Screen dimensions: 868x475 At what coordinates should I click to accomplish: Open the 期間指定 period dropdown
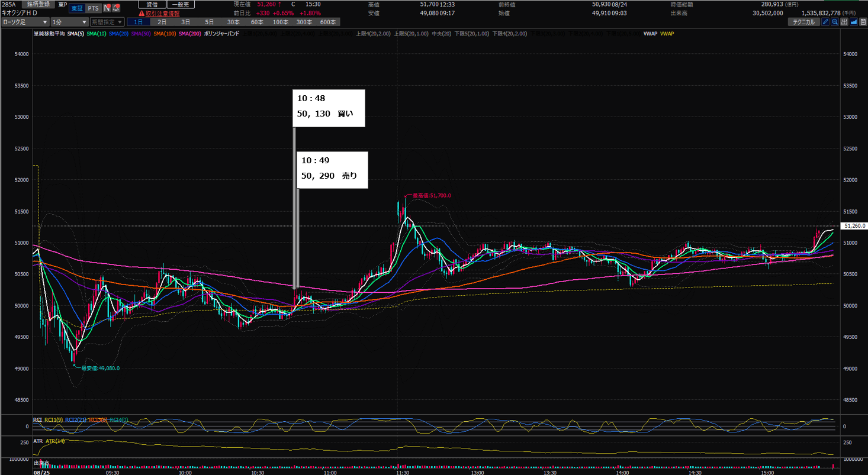click(107, 22)
